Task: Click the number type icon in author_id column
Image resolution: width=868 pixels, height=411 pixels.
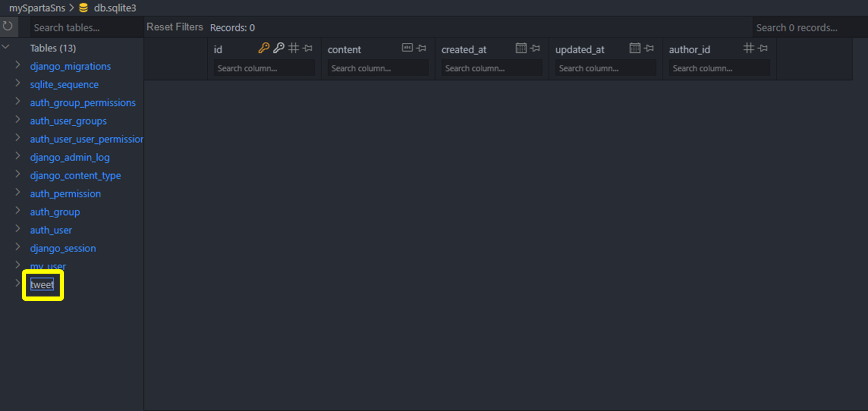Action: (749, 48)
